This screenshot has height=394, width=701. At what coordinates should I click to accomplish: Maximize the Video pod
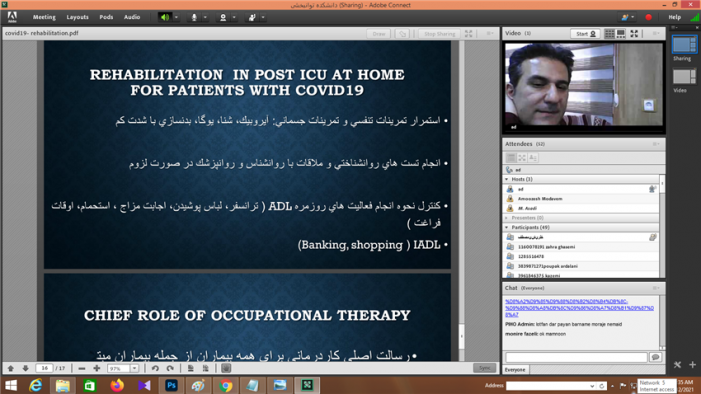coord(634,34)
